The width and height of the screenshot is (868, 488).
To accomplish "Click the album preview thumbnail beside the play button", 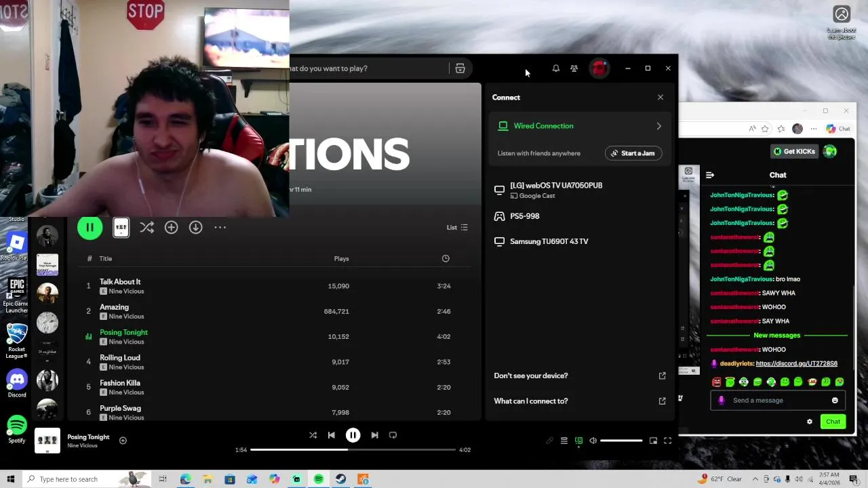I will (121, 228).
